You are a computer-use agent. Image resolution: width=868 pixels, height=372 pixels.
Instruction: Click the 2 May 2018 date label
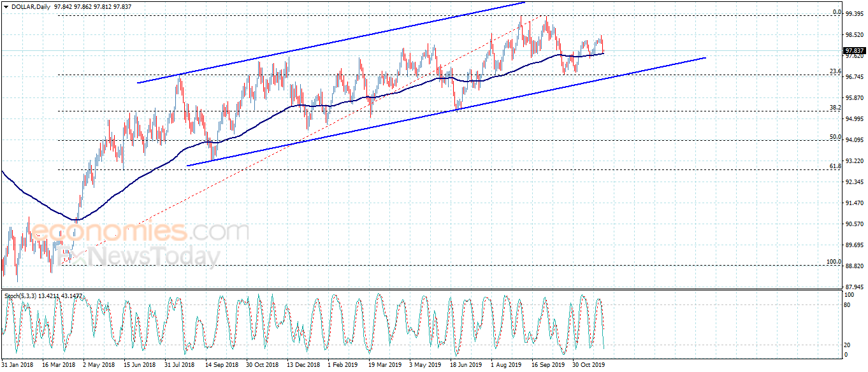pos(99,366)
